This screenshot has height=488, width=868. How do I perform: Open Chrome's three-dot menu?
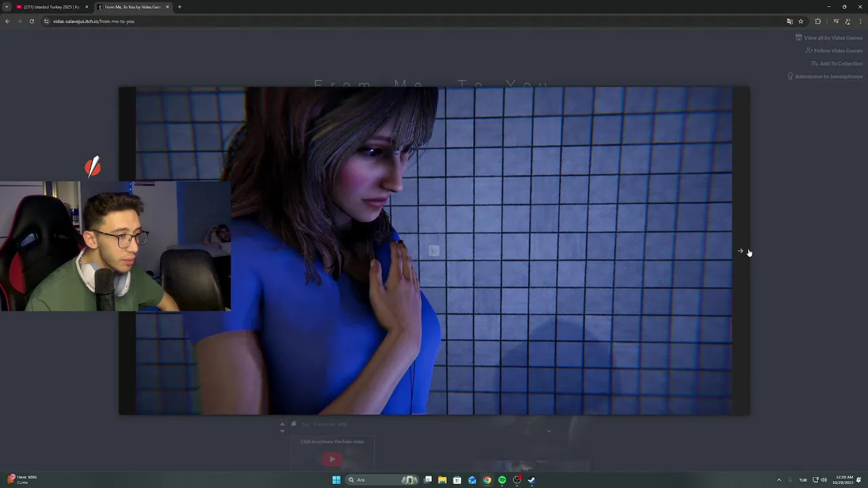click(861, 21)
